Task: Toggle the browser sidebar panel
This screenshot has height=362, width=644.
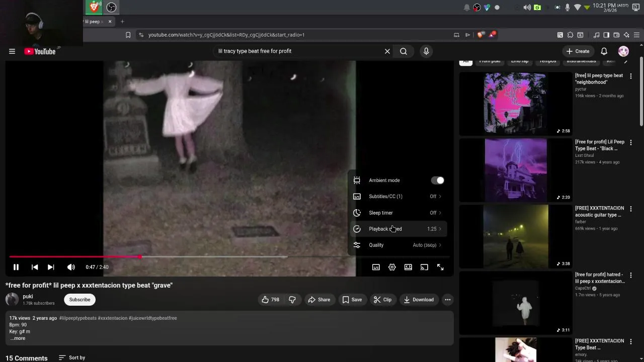Action: (606, 35)
